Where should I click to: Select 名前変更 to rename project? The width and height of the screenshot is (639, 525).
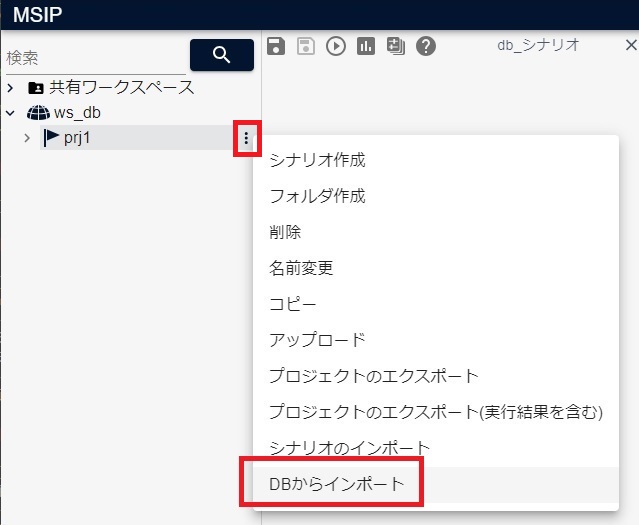coord(300,268)
